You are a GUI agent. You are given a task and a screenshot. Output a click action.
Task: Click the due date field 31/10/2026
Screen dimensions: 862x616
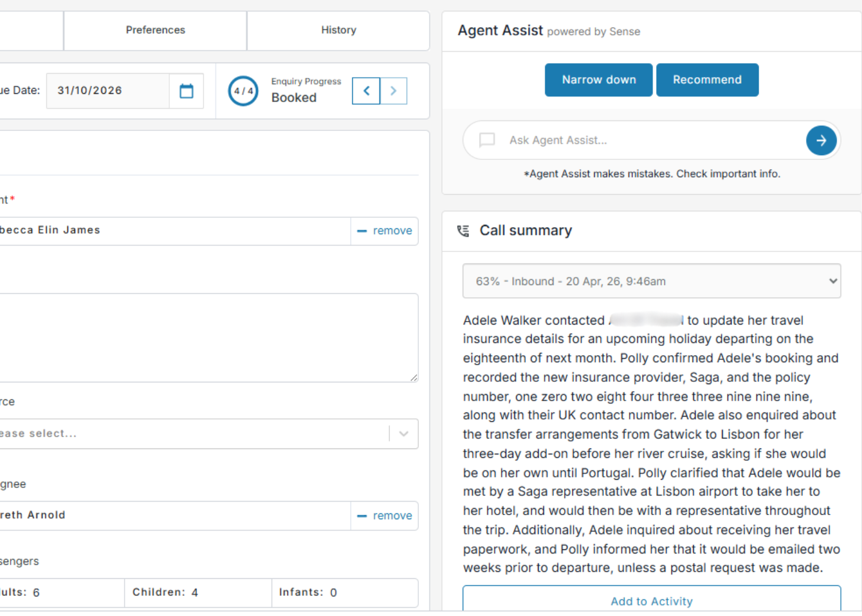coord(108,91)
